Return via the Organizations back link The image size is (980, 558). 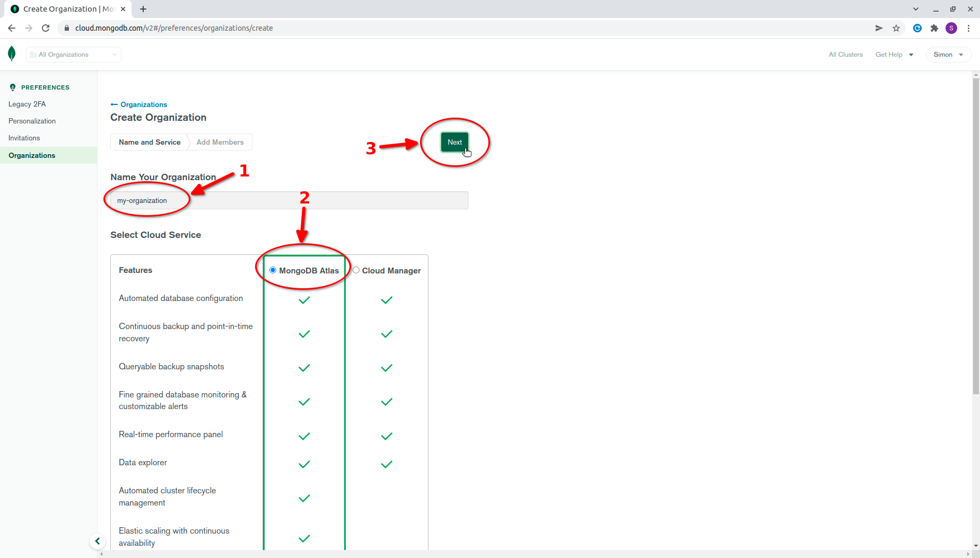pyautogui.click(x=139, y=104)
